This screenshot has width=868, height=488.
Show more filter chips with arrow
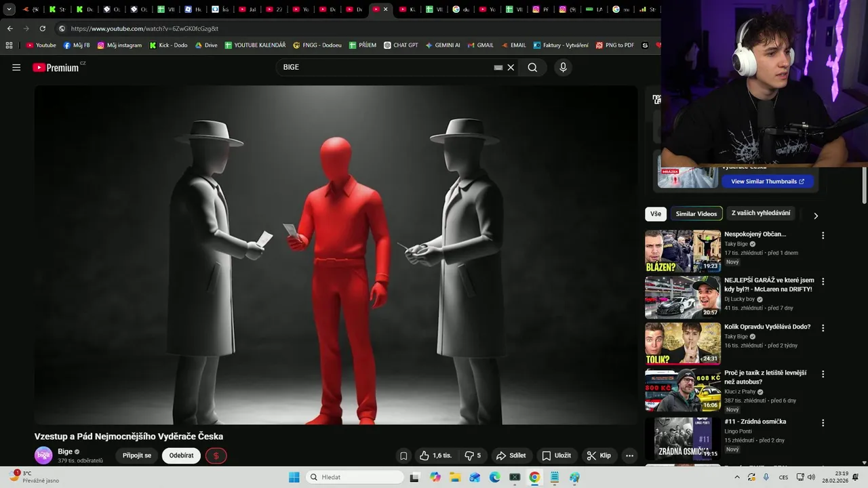click(816, 216)
